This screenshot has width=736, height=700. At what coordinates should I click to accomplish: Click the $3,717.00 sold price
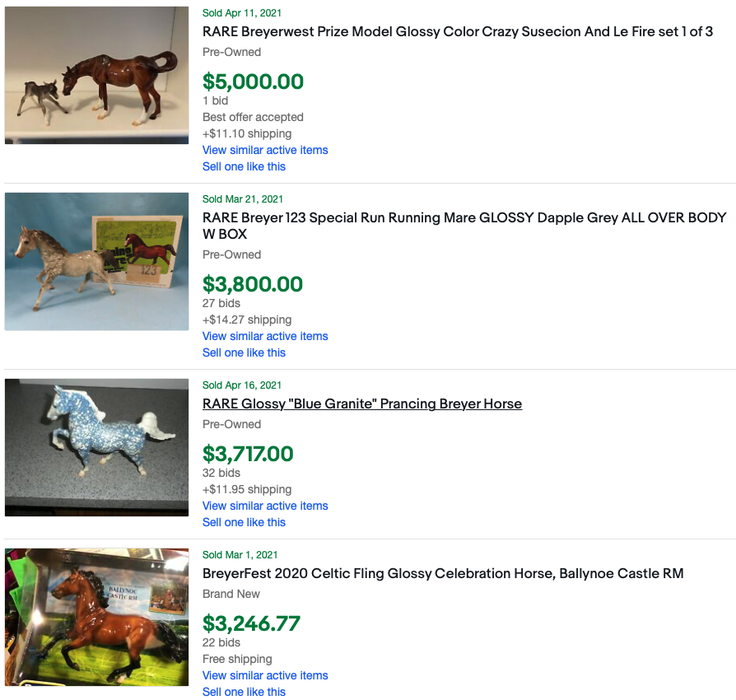[248, 454]
